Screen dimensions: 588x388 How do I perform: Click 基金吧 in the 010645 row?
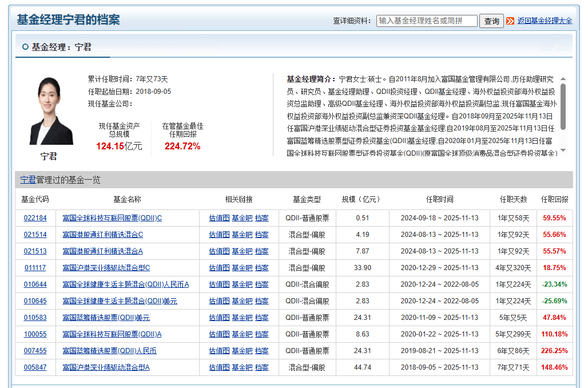click(243, 301)
